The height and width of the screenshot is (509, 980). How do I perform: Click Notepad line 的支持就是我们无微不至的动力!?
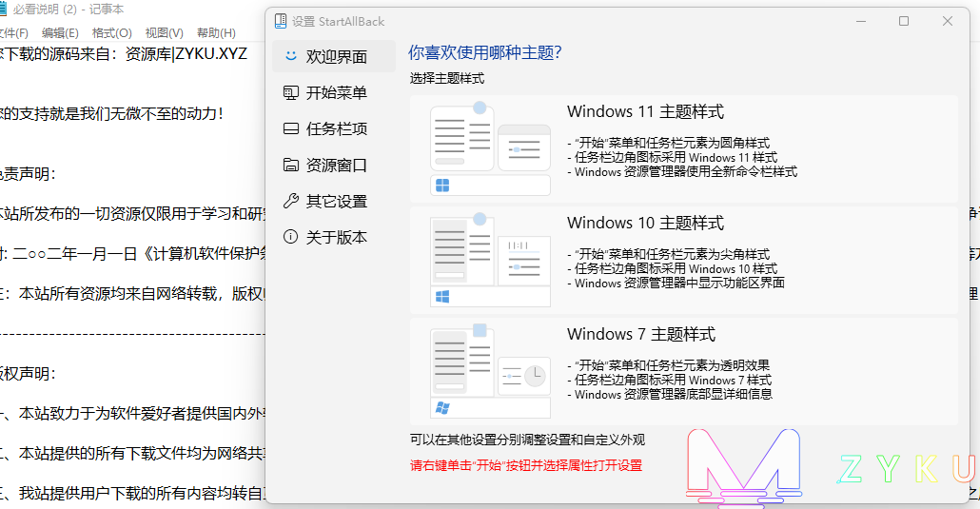coord(111,114)
